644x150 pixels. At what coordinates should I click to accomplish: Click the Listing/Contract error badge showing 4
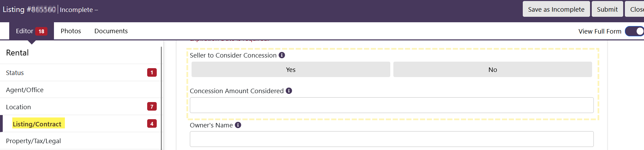click(152, 124)
